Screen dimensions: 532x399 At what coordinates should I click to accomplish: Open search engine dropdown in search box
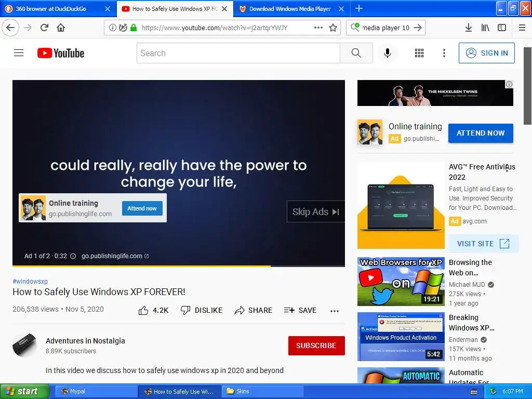355,28
